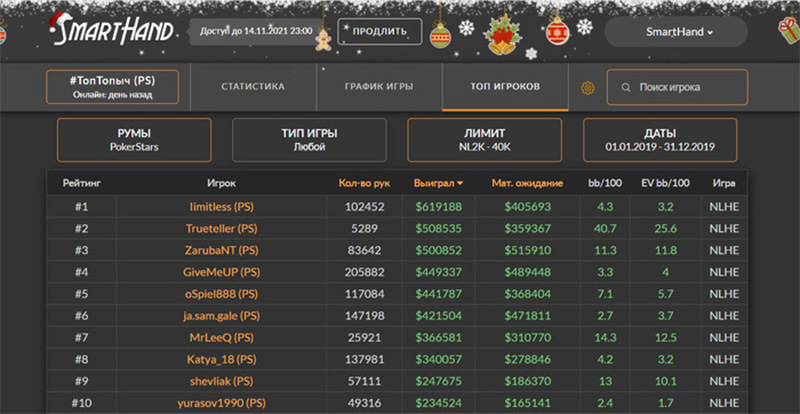The height and width of the screenshot is (414, 800).
Task: Switch to the ГРАФИК ИГРЫ tab
Action: tap(379, 87)
